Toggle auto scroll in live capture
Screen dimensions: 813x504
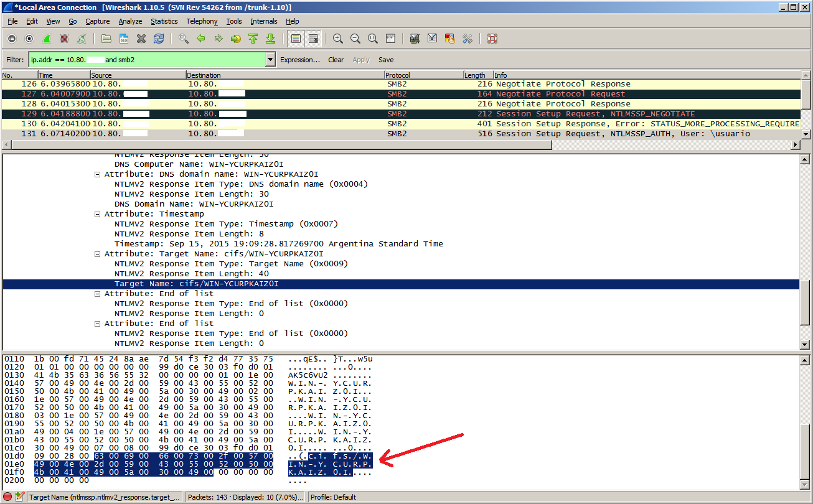click(313, 39)
